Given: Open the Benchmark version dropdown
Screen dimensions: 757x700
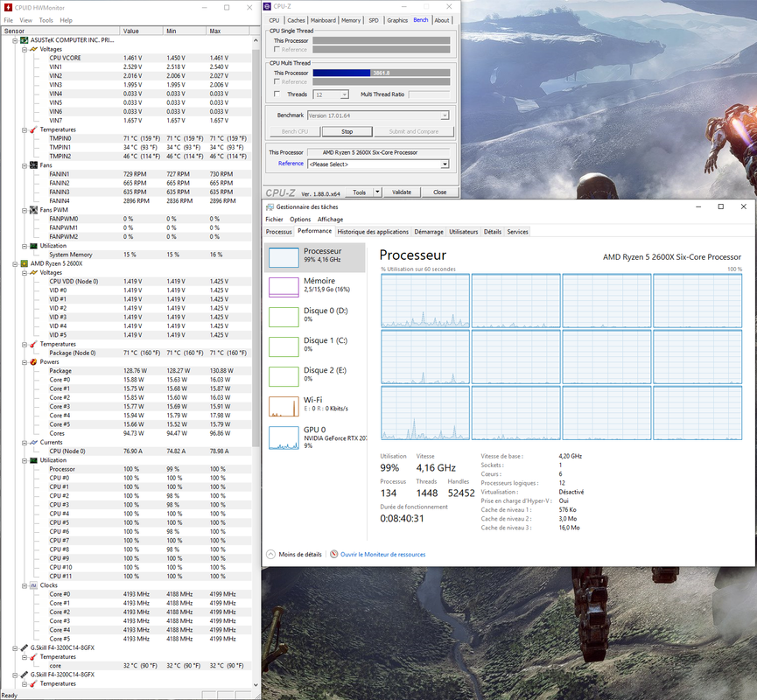Looking at the screenshot, I should 445,115.
